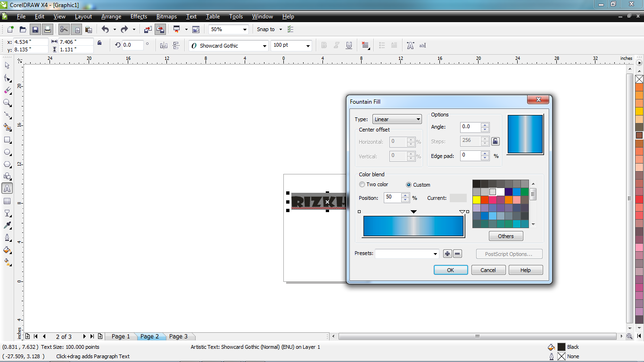Select the Pick tool in the toolbox

coord(7,66)
